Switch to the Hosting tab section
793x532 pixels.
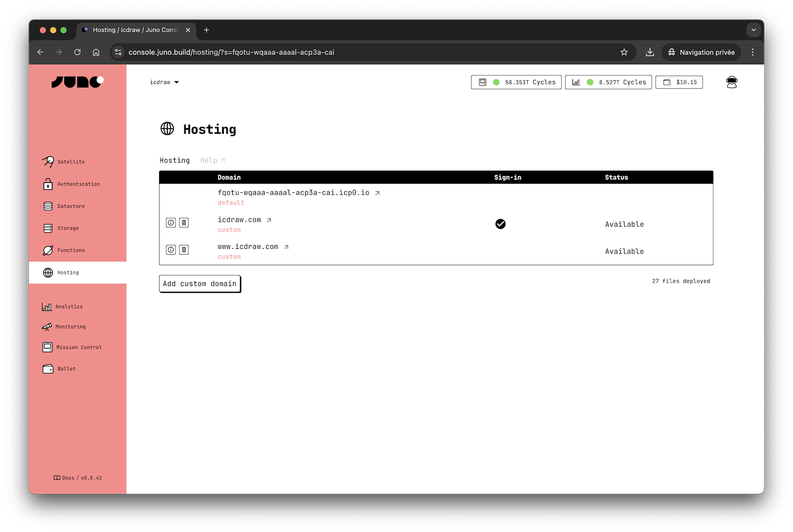[175, 160]
